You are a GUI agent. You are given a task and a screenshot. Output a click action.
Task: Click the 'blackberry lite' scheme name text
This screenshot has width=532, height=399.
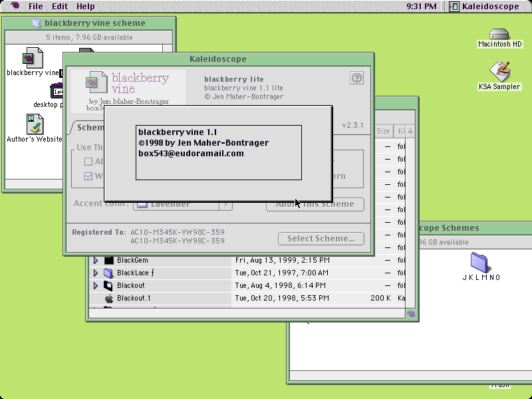(234, 79)
